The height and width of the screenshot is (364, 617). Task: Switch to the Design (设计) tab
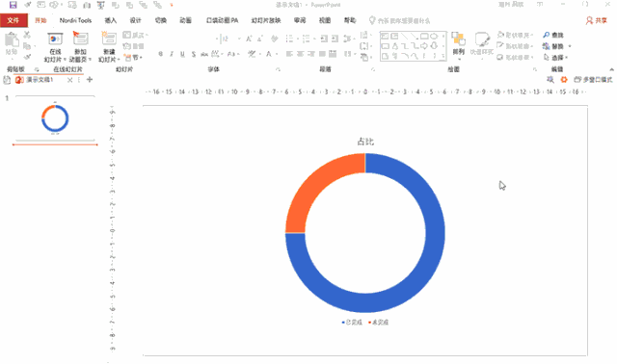pyautogui.click(x=135, y=20)
